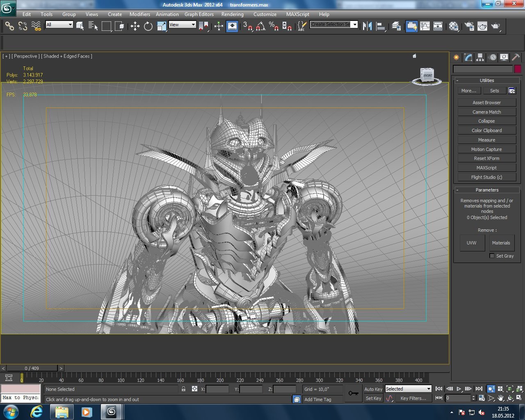
Task: Activate Select and Scale tool
Action: 162,26
